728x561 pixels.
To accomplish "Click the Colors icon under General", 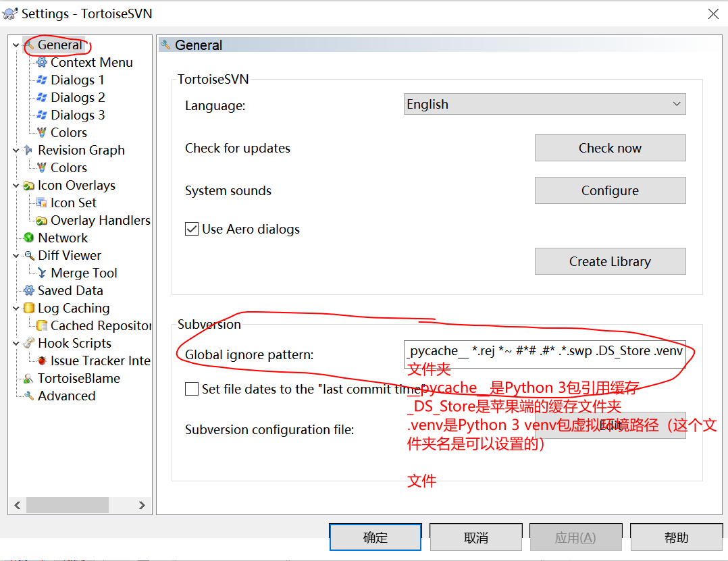I will [x=42, y=132].
